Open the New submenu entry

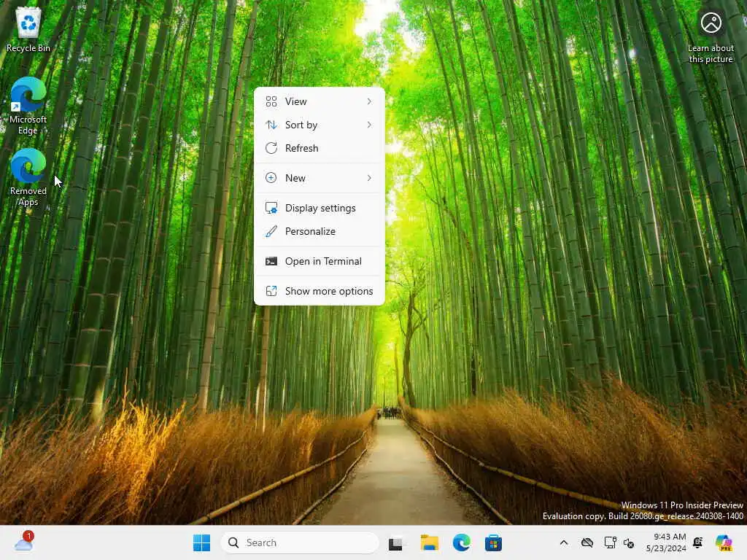tap(320, 178)
